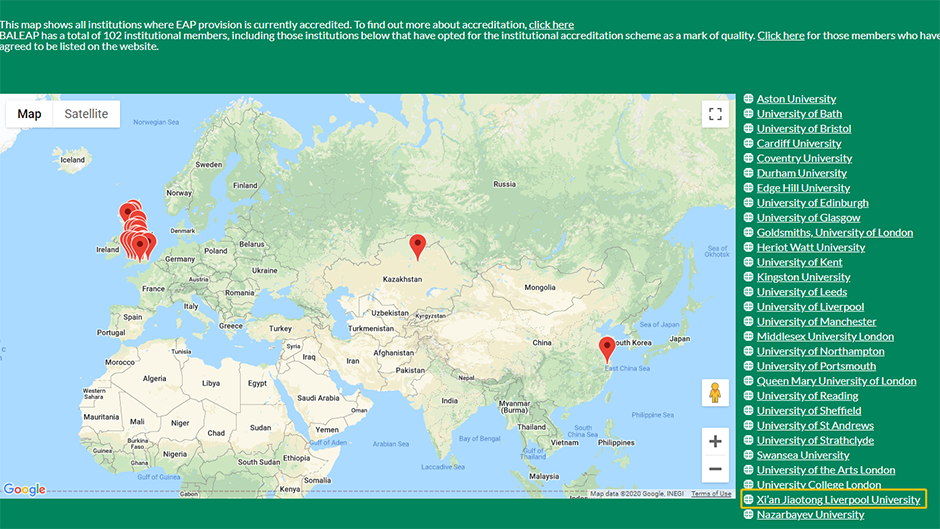Open the Durham University link
940x529 pixels.
click(x=802, y=173)
